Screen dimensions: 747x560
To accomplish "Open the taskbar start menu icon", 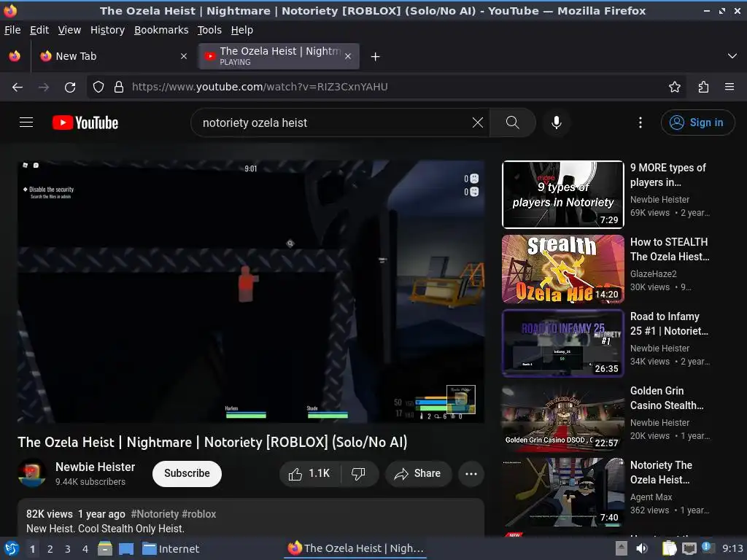I will (12, 549).
